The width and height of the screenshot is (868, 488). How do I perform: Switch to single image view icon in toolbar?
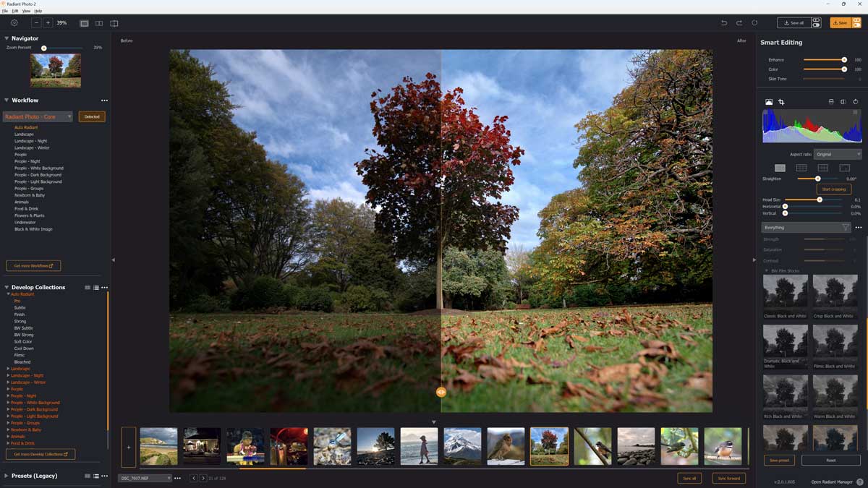coord(85,23)
